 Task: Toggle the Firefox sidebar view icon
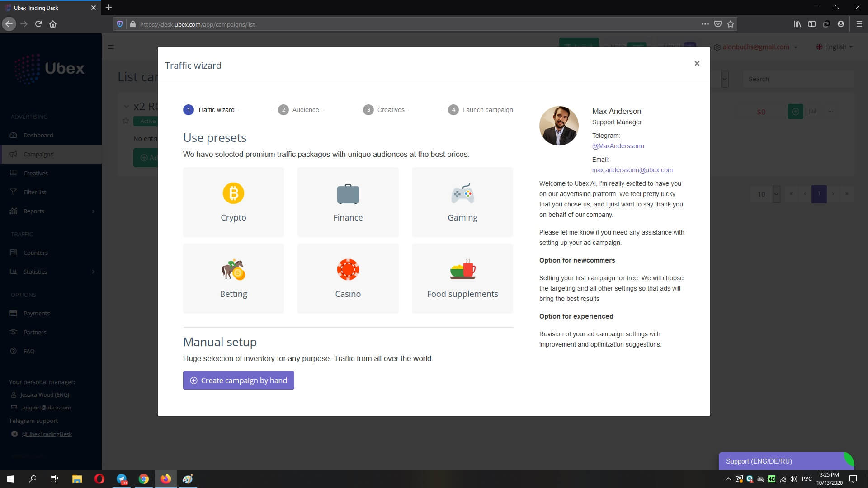click(812, 24)
